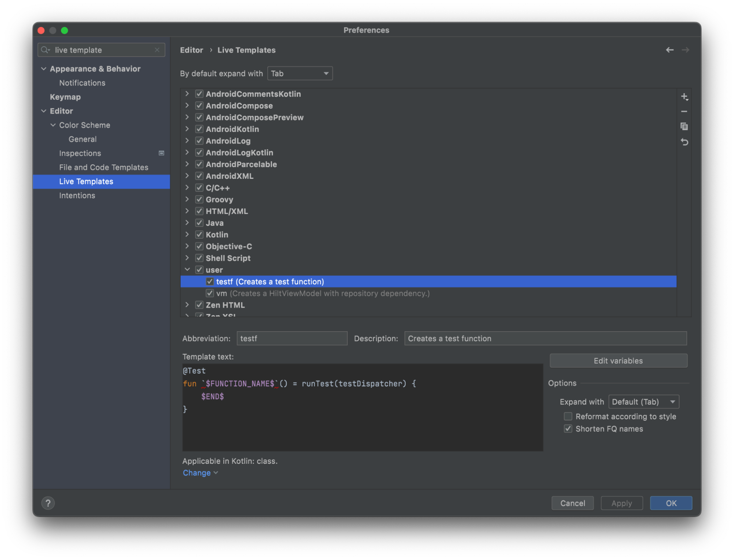Expand the Shell Script template group
The width and height of the screenshot is (734, 560).
pyautogui.click(x=187, y=258)
